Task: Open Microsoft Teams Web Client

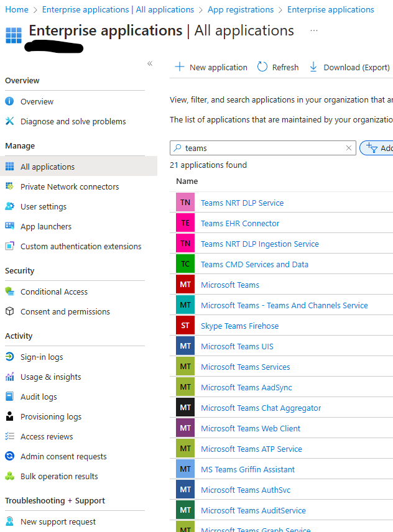Action: point(251,428)
